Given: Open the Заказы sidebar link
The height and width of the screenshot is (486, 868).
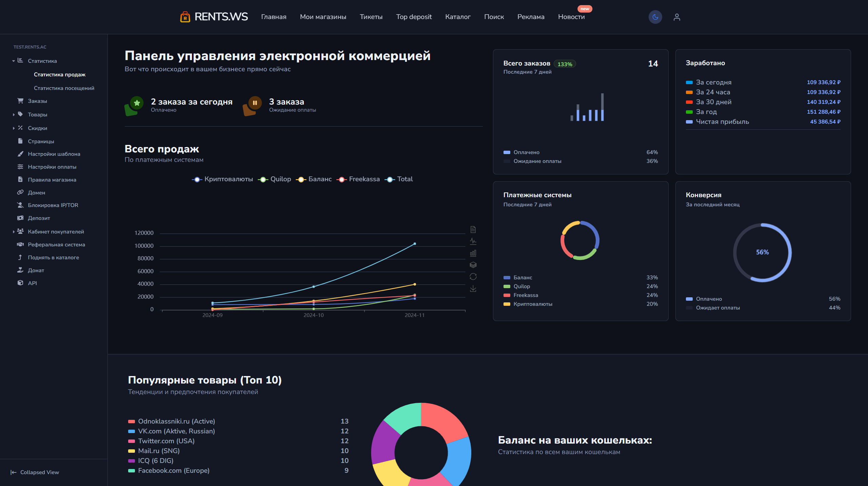Looking at the screenshot, I should [37, 101].
